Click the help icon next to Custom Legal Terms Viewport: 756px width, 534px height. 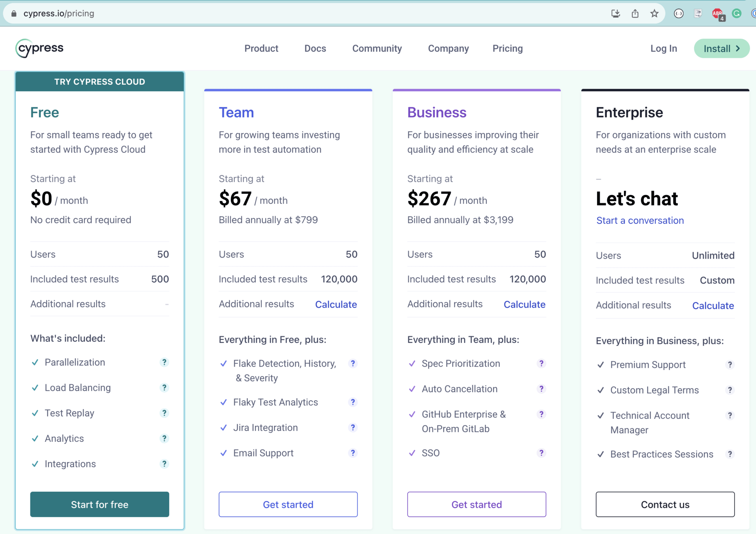pos(730,390)
